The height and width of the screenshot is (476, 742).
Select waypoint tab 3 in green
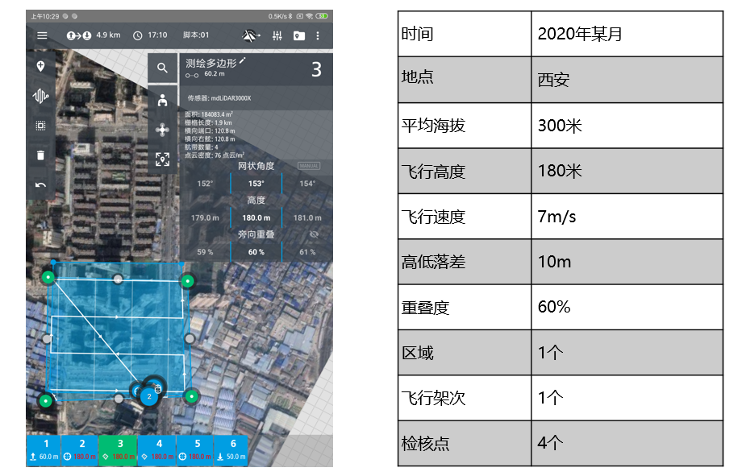(120, 450)
